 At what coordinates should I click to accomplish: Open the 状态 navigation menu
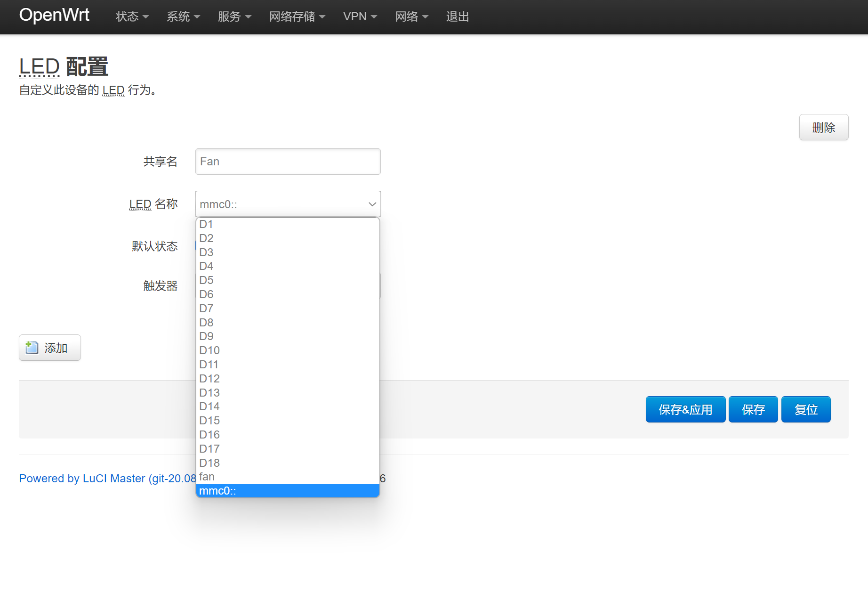pos(132,16)
